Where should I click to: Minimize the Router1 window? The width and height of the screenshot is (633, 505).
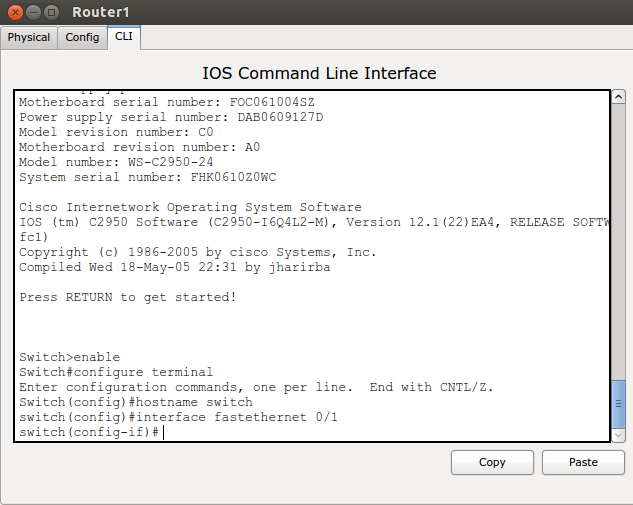32,12
